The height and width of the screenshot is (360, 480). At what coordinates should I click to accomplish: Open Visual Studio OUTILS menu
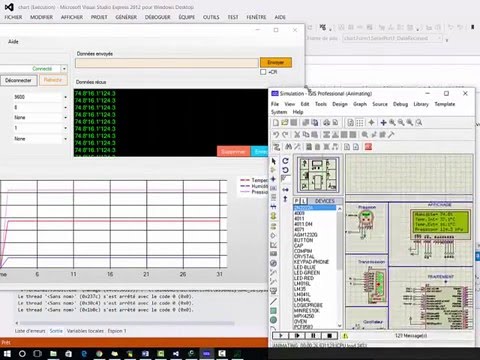point(211,17)
